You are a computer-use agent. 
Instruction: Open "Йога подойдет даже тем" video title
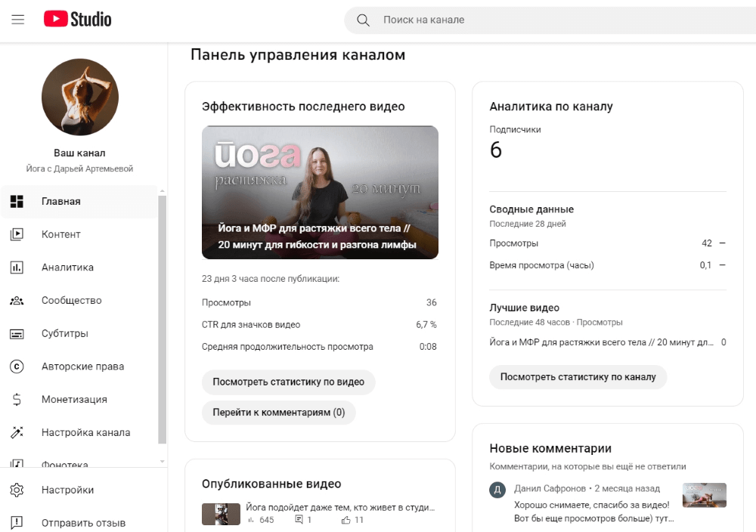point(340,507)
